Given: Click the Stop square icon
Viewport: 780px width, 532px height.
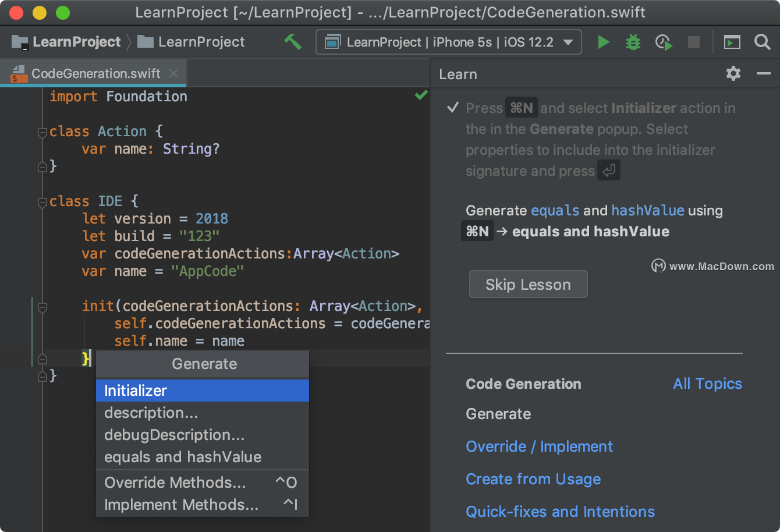Looking at the screenshot, I should (694, 42).
